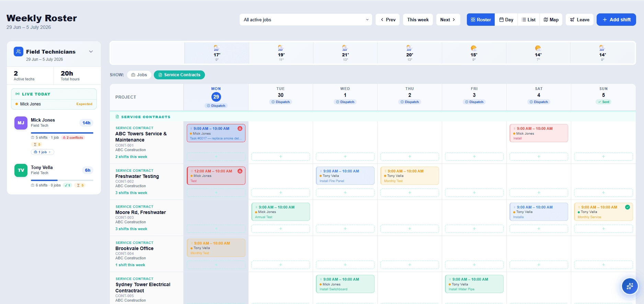Click Tony Vella hourglass 5 badge

[x=80, y=185]
